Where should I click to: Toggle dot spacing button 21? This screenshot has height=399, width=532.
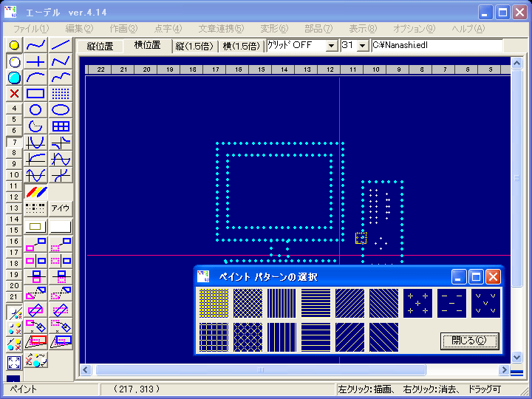coord(14,296)
